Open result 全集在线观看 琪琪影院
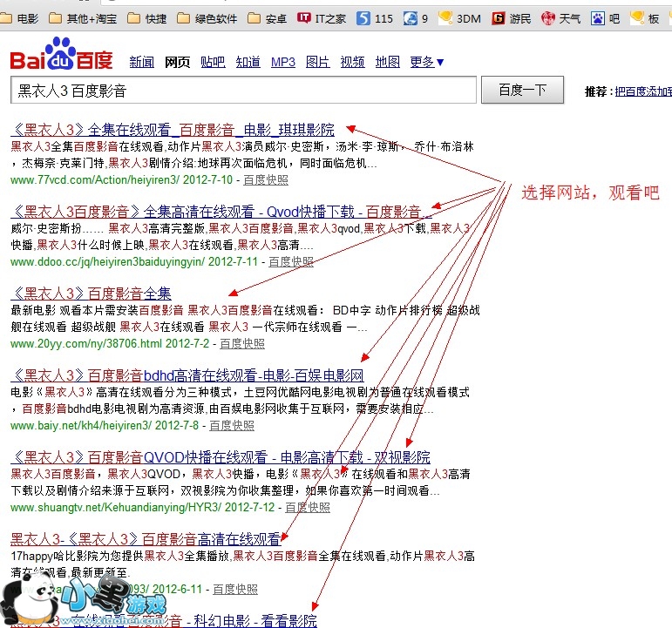The height and width of the screenshot is (628, 672). 173,130
